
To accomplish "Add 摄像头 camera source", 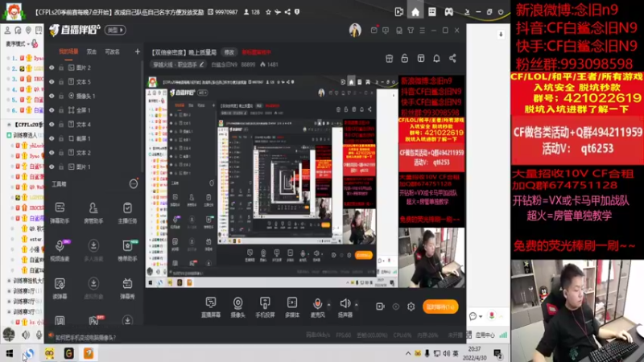I will (237, 307).
